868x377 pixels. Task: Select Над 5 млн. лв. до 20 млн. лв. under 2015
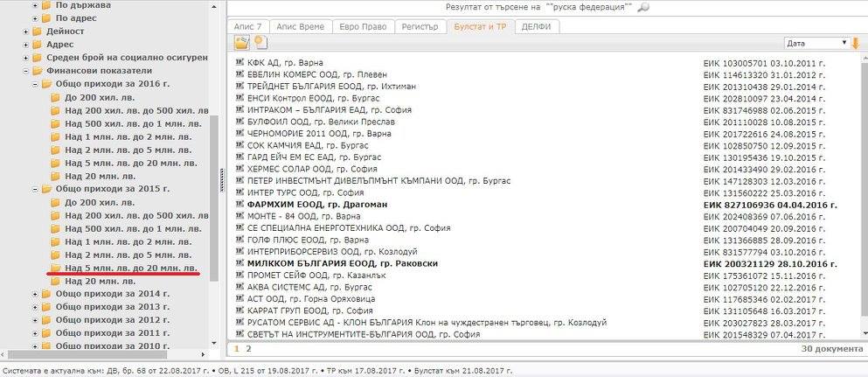(x=131, y=268)
